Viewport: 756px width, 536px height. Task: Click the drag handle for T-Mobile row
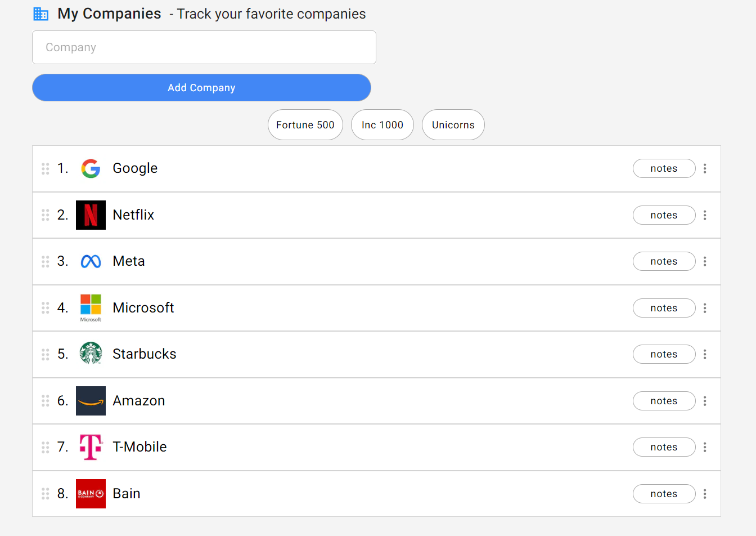(46, 447)
